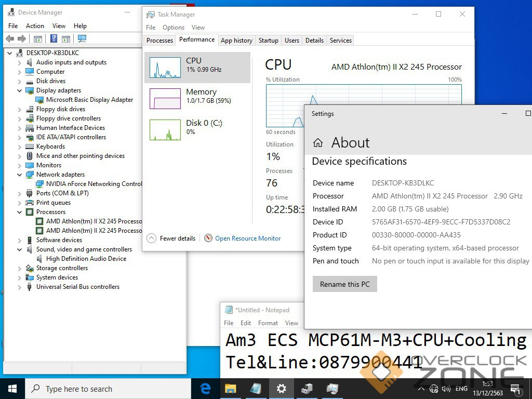Open Notepad Format menu
532x399 pixels.
268,323
